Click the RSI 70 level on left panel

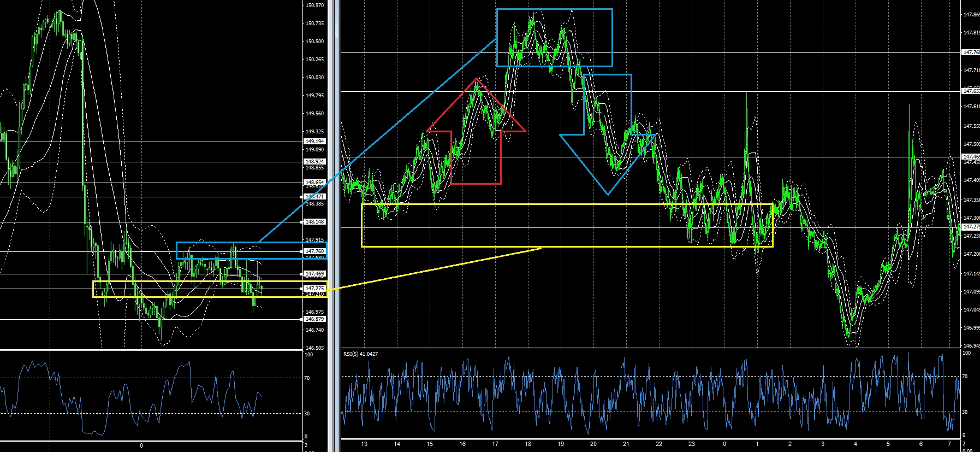307,378
